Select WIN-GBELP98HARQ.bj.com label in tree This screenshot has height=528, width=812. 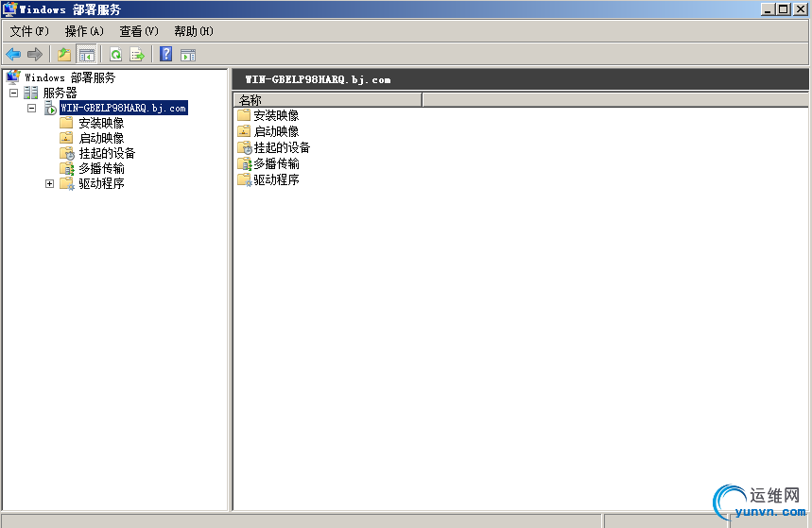click(x=123, y=108)
